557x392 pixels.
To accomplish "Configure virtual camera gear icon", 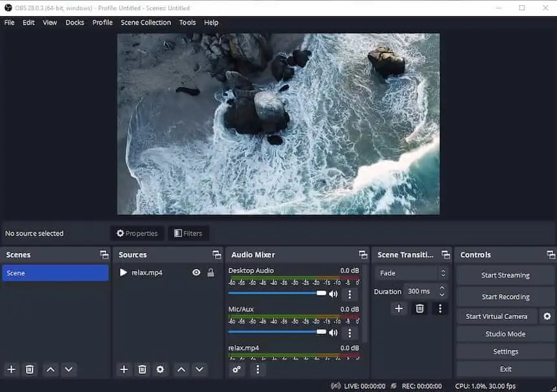I will pos(547,316).
